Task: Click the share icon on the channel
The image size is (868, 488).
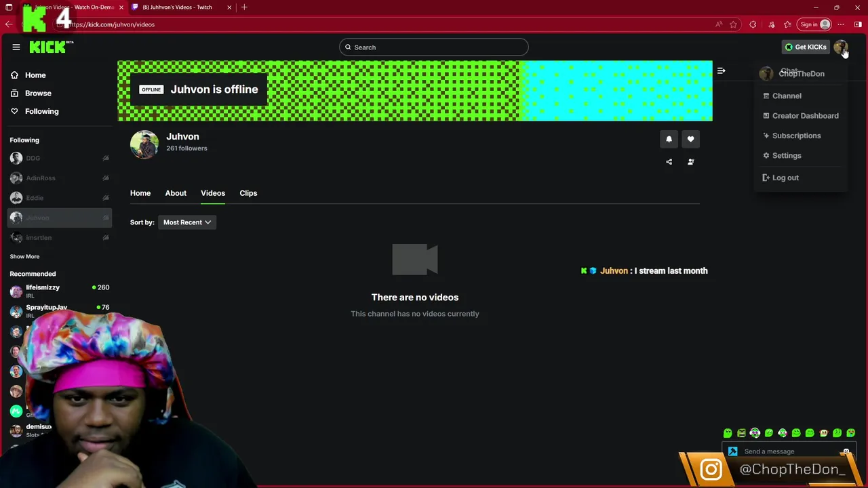Action: pos(669,162)
